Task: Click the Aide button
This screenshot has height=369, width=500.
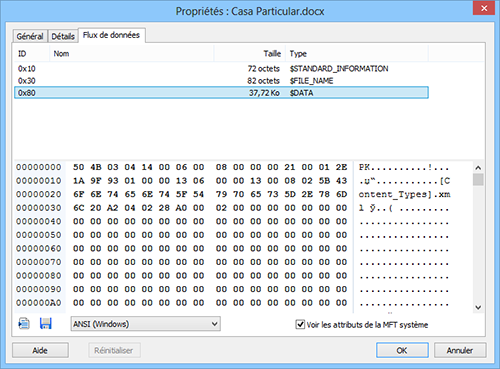Action: (x=40, y=350)
